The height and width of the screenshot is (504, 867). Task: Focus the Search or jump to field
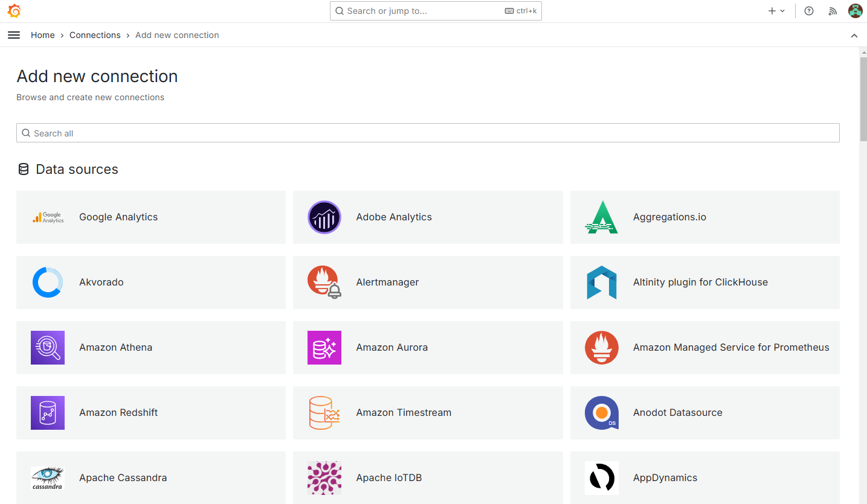(436, 11)
